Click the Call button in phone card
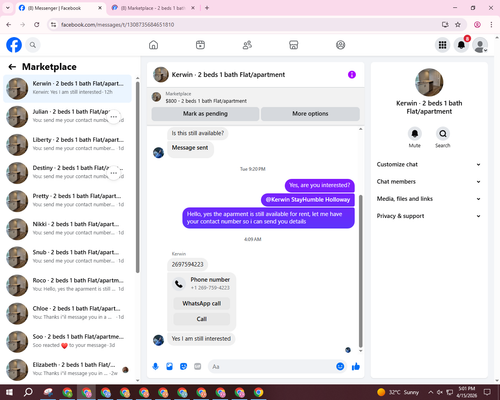500x400 pixels. pos(202,319)
